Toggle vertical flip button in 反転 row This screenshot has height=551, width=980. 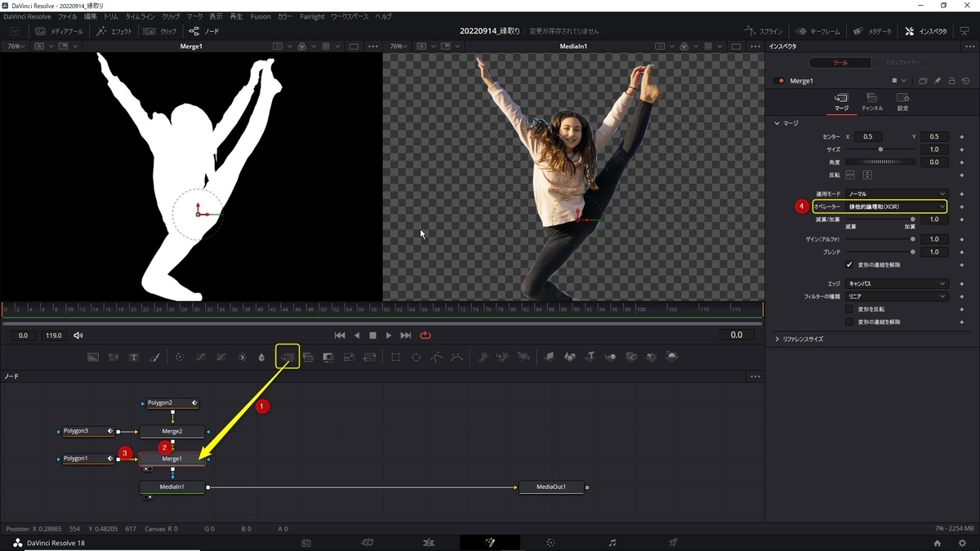pos(867,175)
